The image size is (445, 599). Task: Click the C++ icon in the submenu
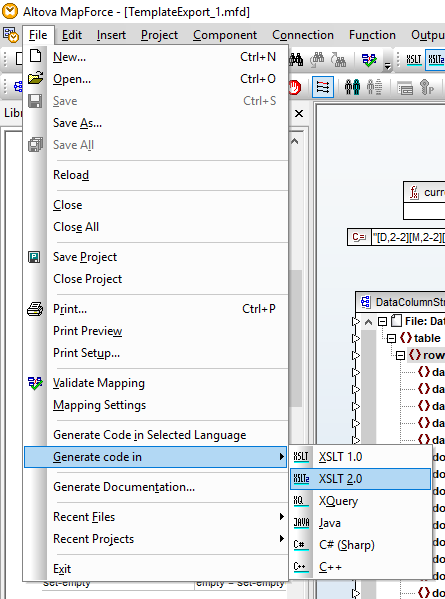pyautogui.click(x=300, y=567)
